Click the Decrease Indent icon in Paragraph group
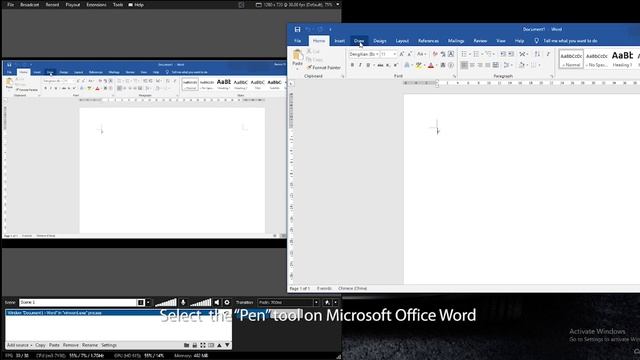This screenshot has width=640, height=360. pos(503,54)
